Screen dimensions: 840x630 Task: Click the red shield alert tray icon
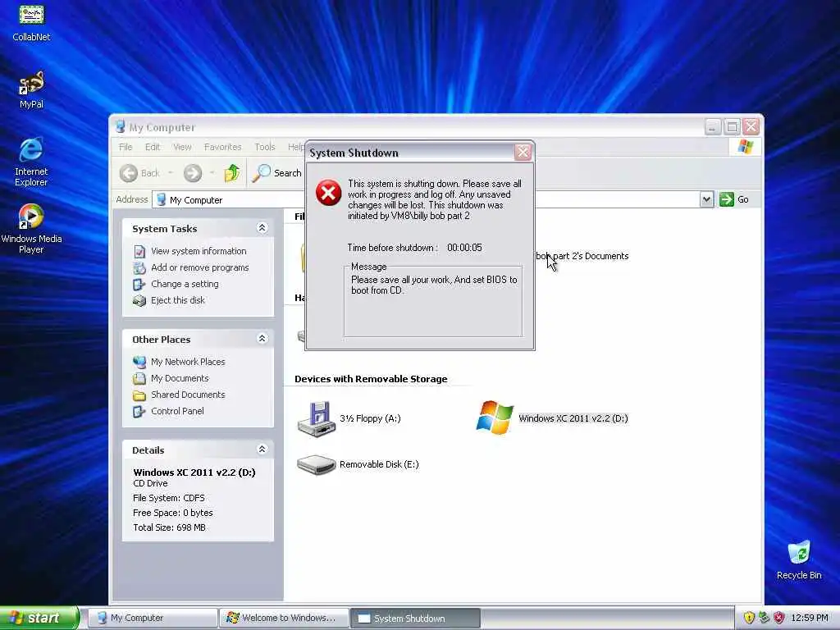779,618
